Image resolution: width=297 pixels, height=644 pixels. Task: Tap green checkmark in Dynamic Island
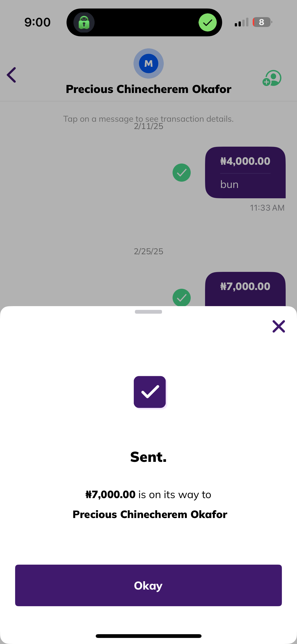[208, 22]
